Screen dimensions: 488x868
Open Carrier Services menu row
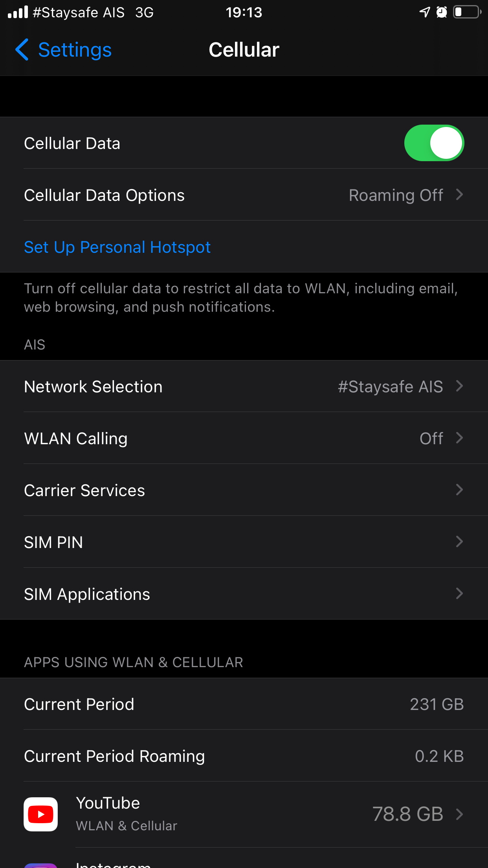[244, 490]
